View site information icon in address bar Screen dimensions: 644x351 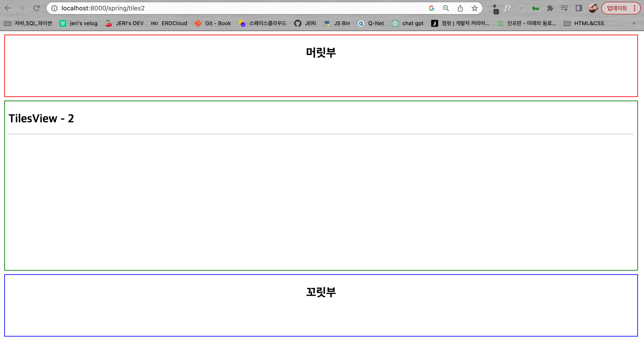coord(54,8)
